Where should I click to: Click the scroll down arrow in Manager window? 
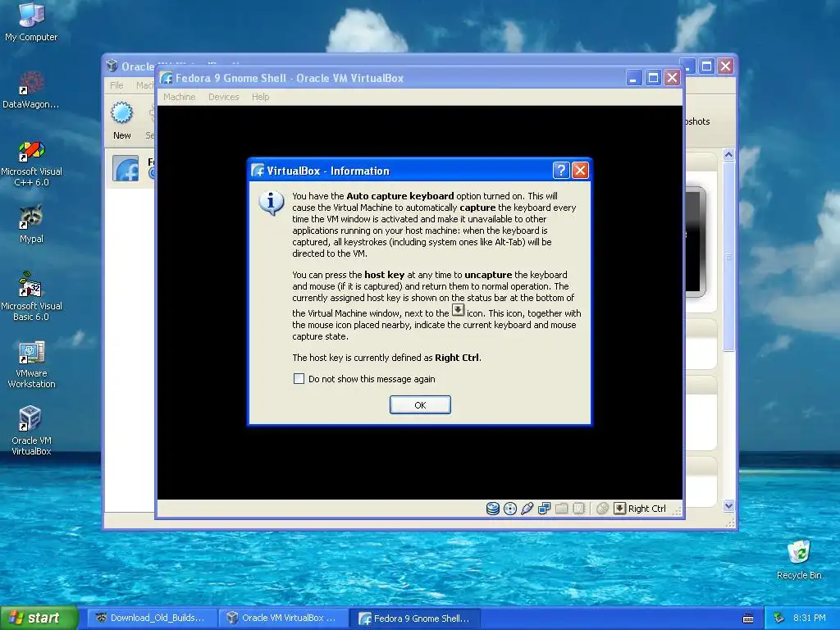point(728,505)
